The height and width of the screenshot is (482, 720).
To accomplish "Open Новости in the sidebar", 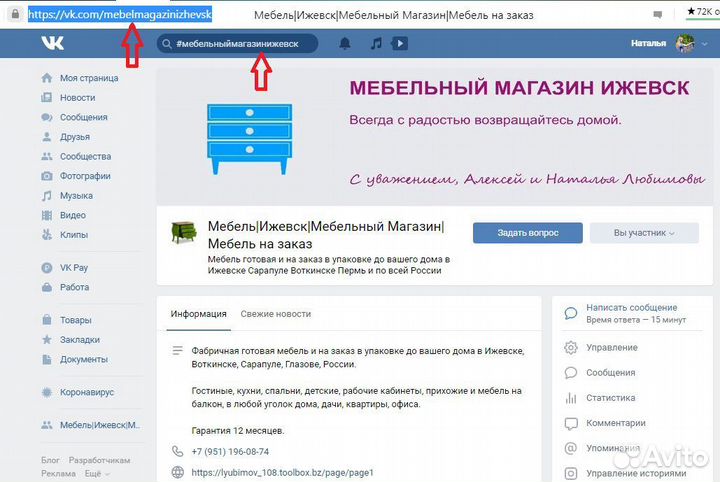I will [77, 98].
